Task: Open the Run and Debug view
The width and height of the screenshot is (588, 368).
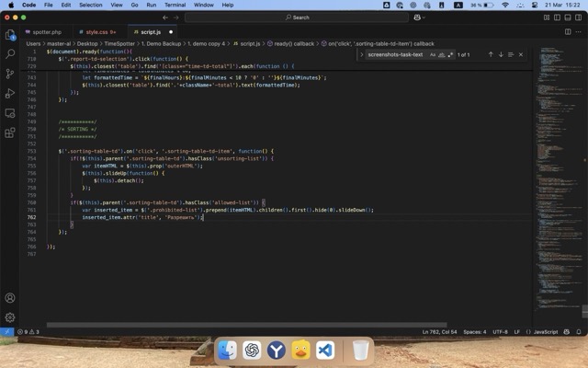Action: click(10, 93)
